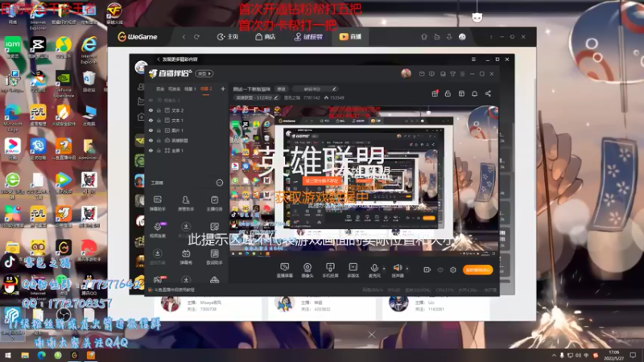Viewport: 644px width, 362px height.
Task: Open the voice connect microphone tool
Action: [157, 230]
